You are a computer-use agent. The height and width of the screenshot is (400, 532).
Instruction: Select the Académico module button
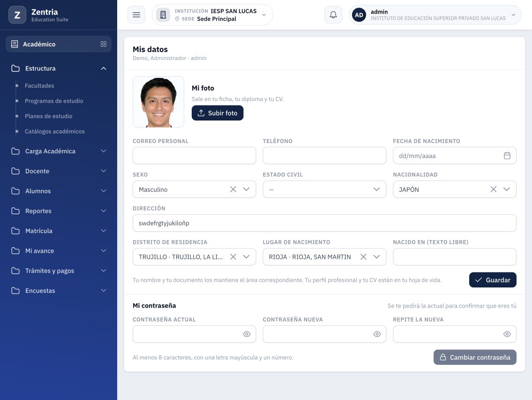click(59, 44)
